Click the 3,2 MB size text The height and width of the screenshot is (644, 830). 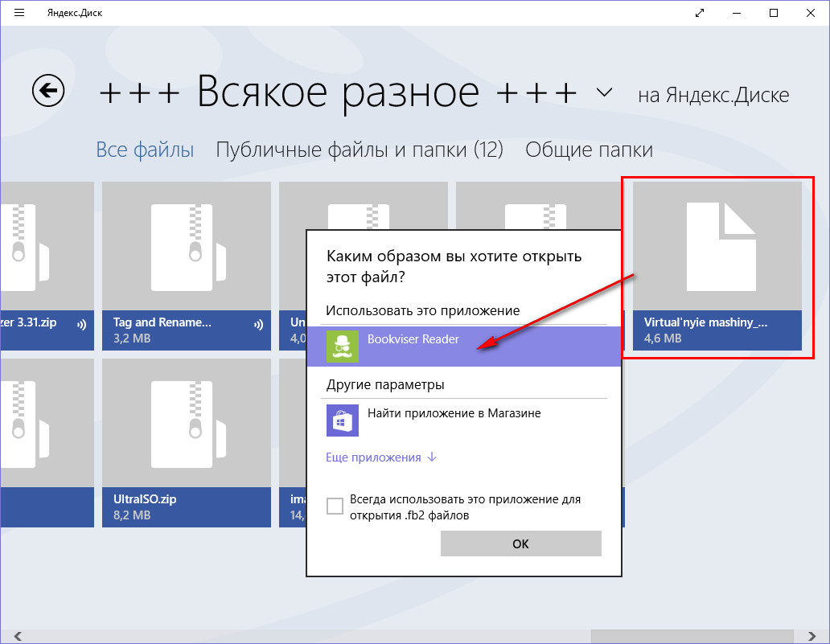132,338
